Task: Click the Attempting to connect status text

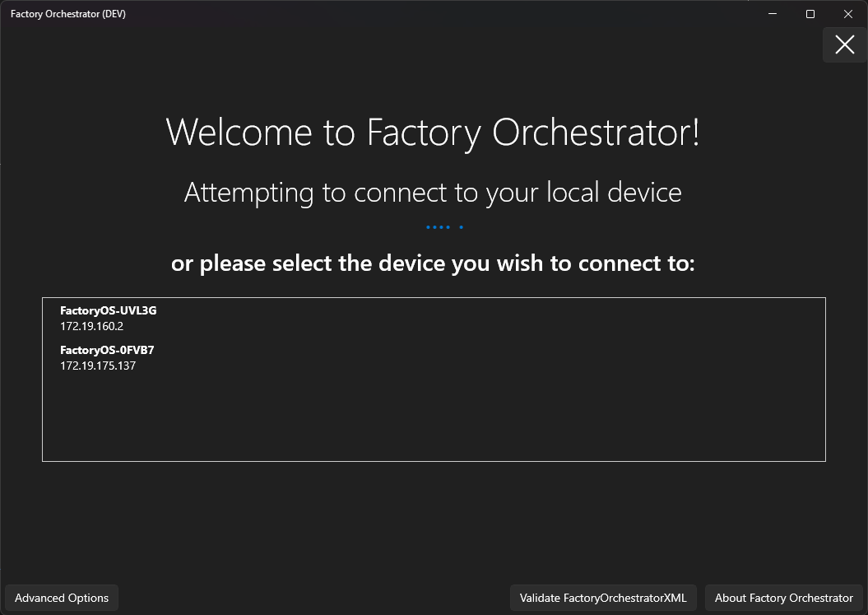Action: 433,193
